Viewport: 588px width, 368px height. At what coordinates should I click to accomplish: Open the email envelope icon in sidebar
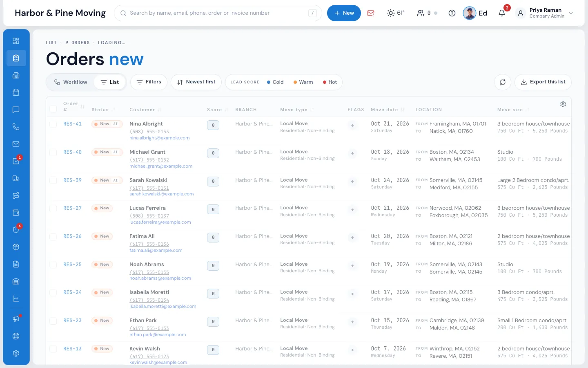tap(16, 144)
